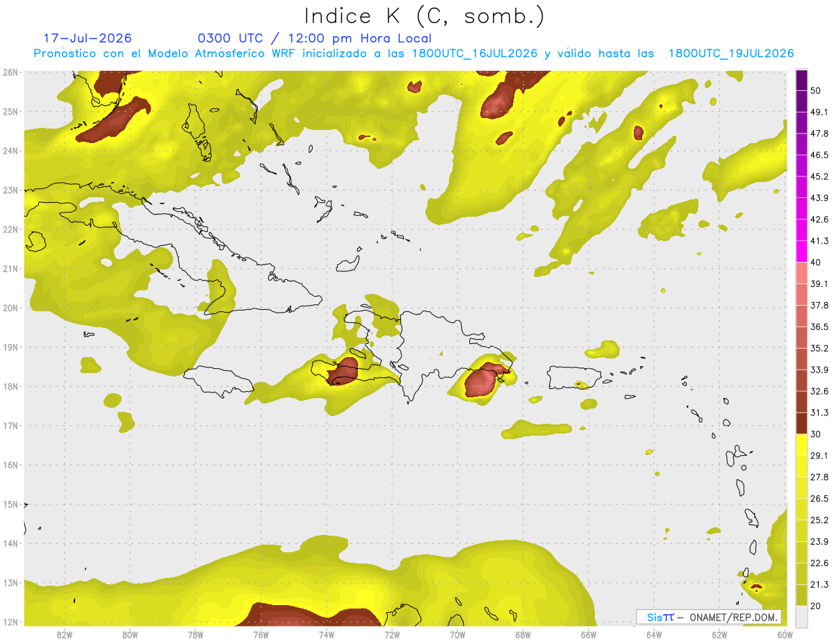Click the "13N" latitude label
This screenshot has height=644, width=834.
pyautogui.click(x=10, y=583)
